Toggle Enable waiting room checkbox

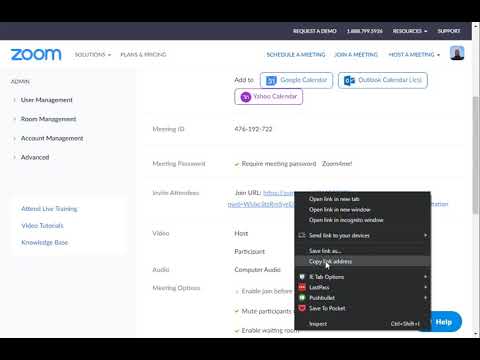(x=237, y=331)
